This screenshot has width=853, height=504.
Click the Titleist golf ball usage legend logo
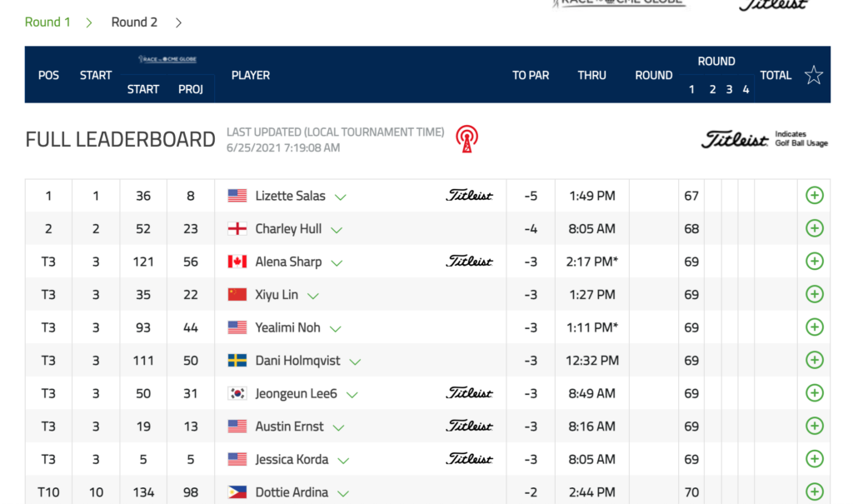(735, 139)
